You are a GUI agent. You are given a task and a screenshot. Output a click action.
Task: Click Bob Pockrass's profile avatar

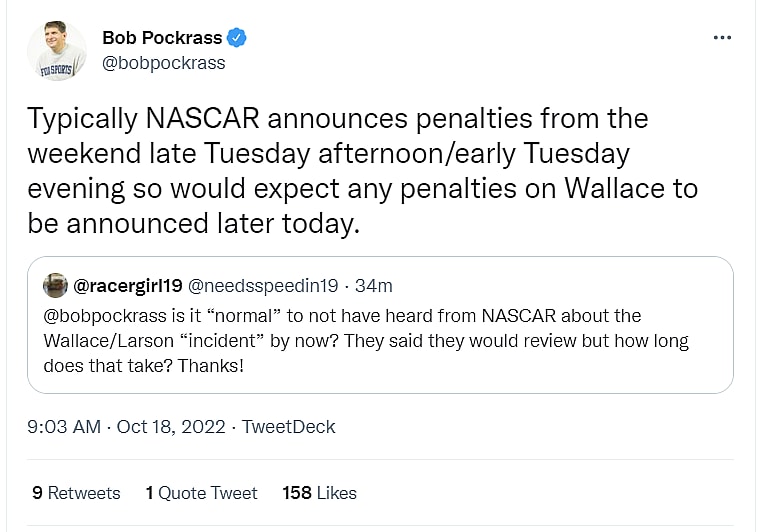57,51
